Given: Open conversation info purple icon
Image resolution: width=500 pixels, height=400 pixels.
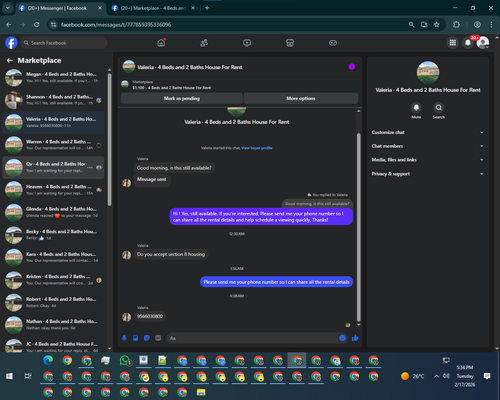Looking at the screenshot, I should pyautogui.click(x=352, y=67).
